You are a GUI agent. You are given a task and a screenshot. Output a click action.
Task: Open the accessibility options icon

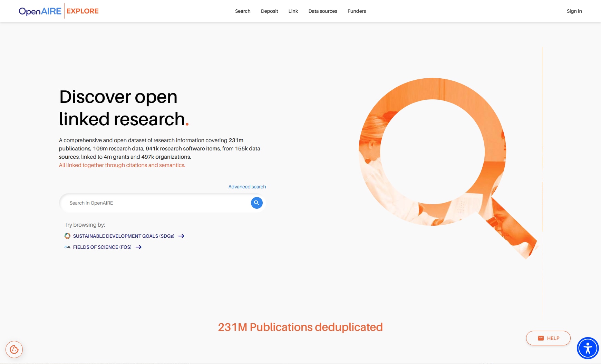tap(588, 348)
